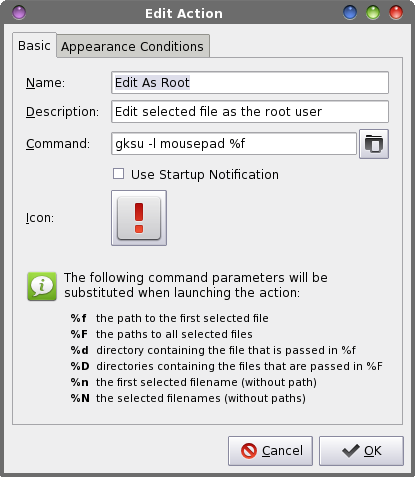Click the Icon: label

click(x=40, y=218)
